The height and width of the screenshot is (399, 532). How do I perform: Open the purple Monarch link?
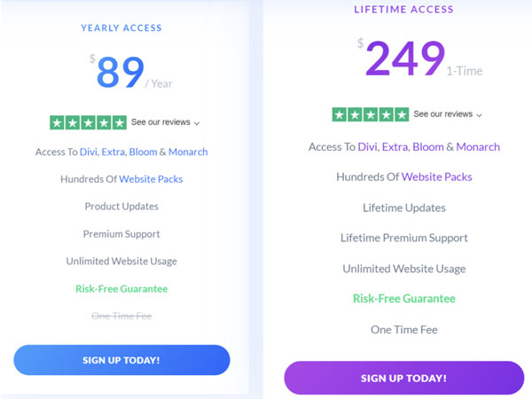coord(476,146)
